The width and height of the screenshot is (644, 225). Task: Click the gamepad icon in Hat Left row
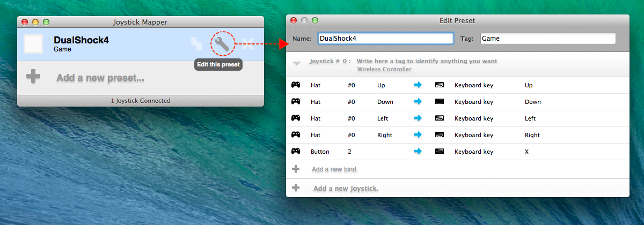[x=296, y=118]
